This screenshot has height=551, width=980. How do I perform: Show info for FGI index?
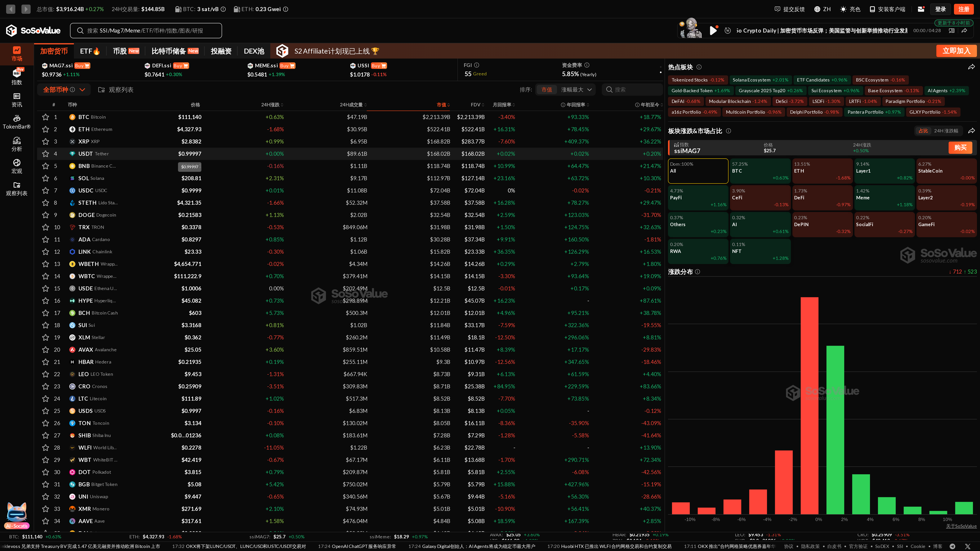tap(477, 65)
